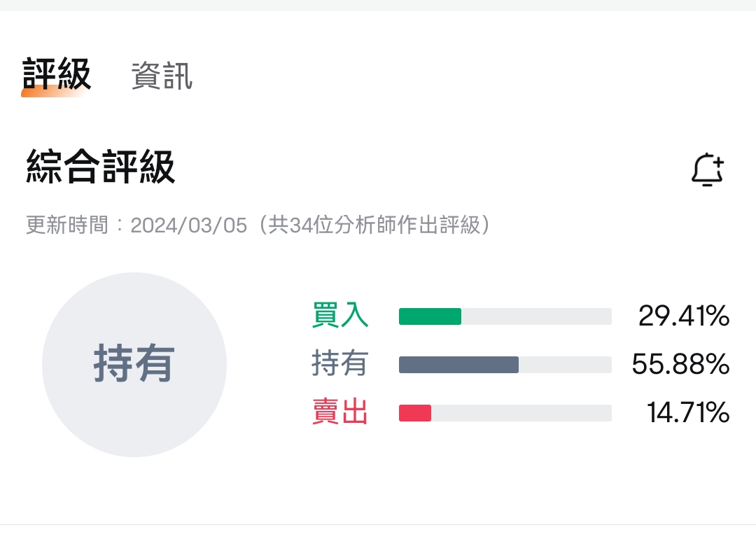Click the 買入 label
This screenshot has height=551, width=756.
pos(340,316)
